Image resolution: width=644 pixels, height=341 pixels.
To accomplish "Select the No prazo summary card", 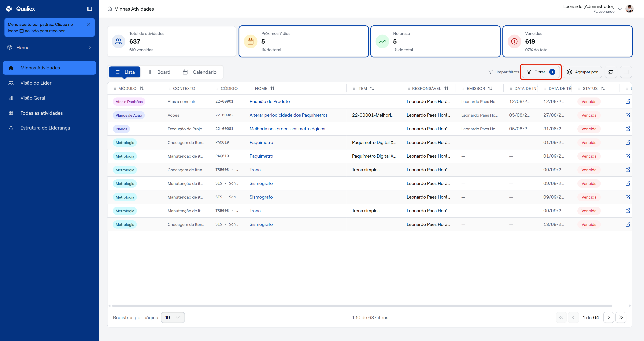I will (435, 42).
